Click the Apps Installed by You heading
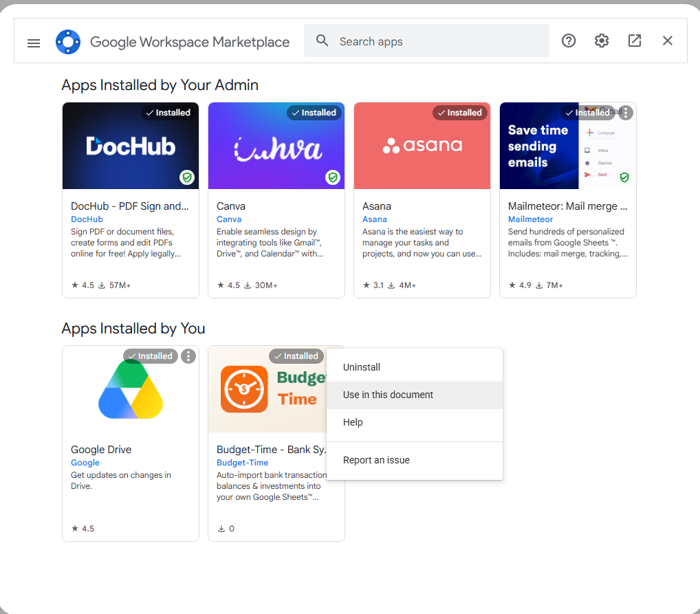 (x=133, y=328)
